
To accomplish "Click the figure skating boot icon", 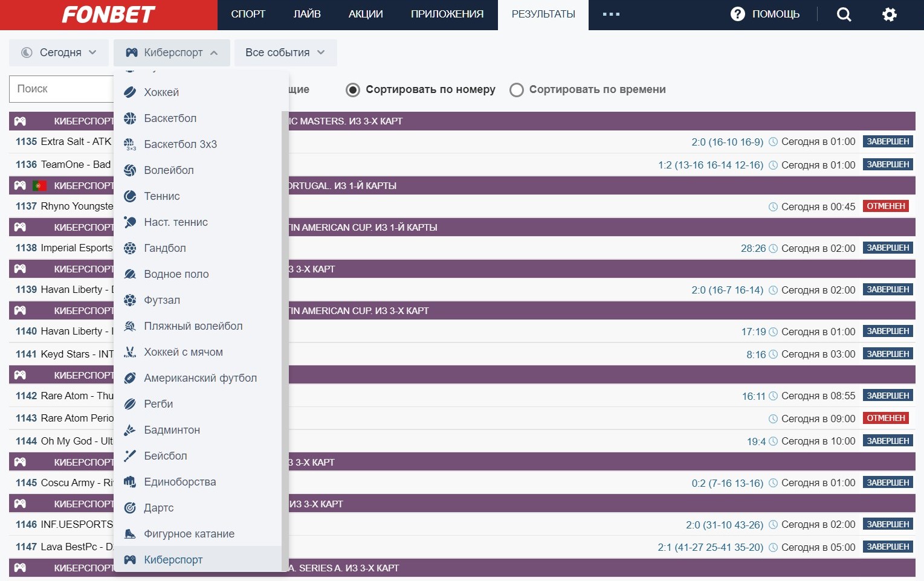I will click(x=130, y=534).
